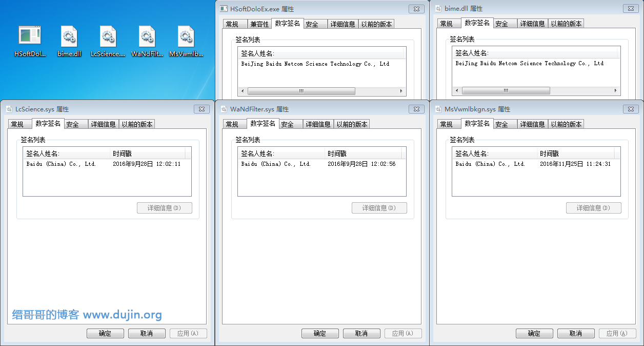Screen dimensions: 644x346
Task: Select Baidu (China) signature in WaNdFilter.sys window
Action: pyautogui.click(x=321, y=164)
